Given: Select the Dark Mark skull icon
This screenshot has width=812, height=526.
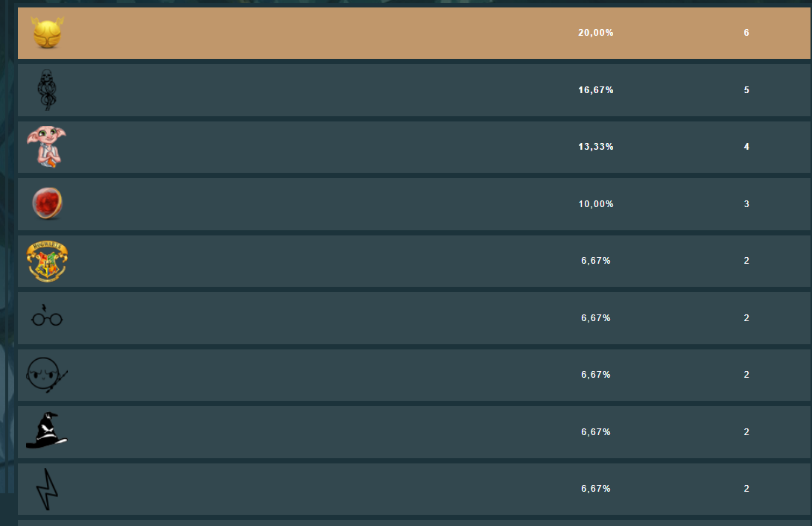Looking at the screenshot, I should [47, 89].
